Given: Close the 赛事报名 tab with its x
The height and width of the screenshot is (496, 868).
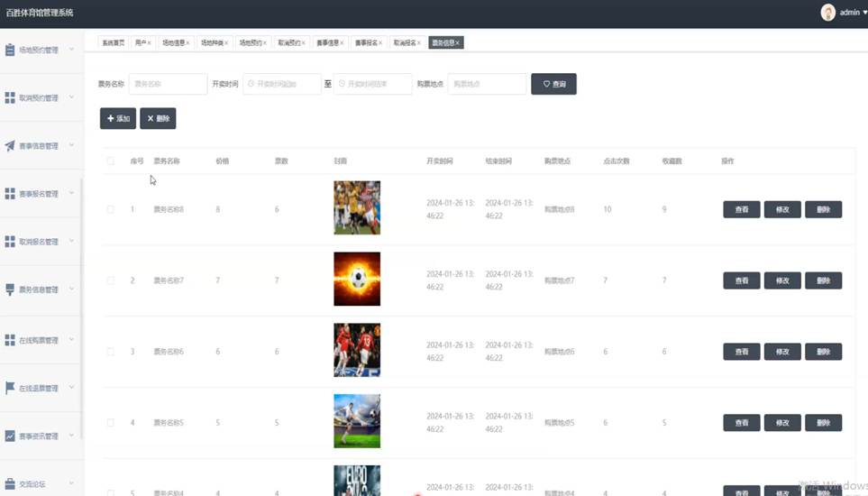Looking at the screenshot, I should (380, 42).
